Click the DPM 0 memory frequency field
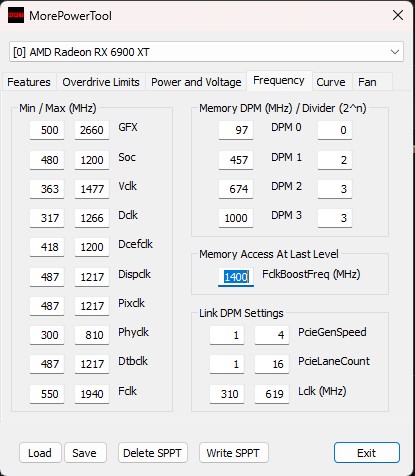Image resolution: width=415 pixels, height=476 pixels. [236, 130]
